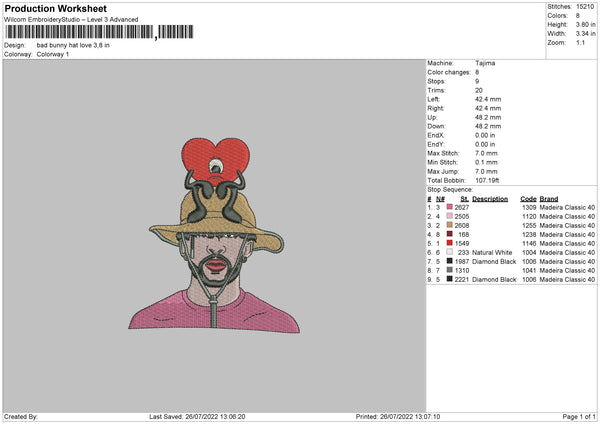Click stitch count '233' in row 6
The width and height of the screenshot is (600, 424).
point(463,253)
